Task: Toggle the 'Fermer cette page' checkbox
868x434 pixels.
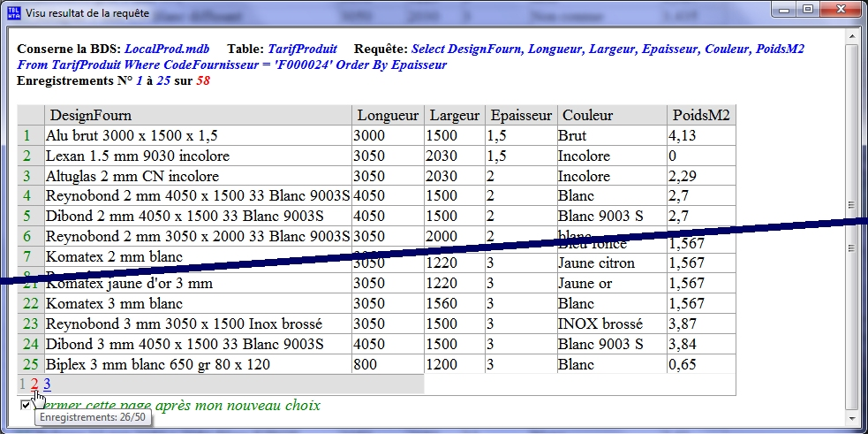Action: tap(26, 405)
